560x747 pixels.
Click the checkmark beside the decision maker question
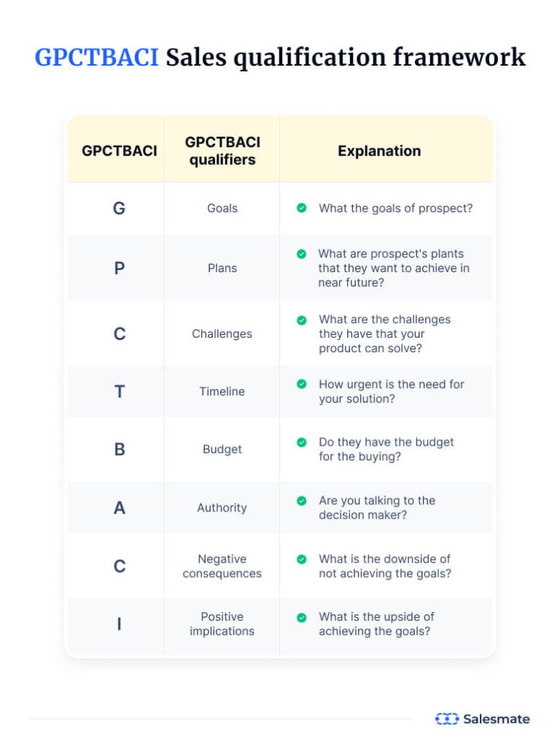coord(301,500)
